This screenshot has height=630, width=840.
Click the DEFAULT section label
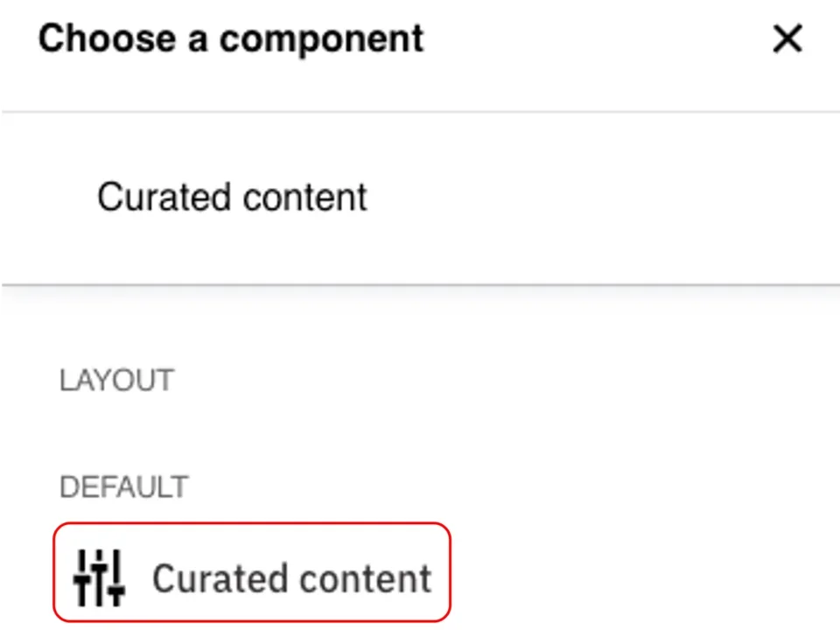123,486
